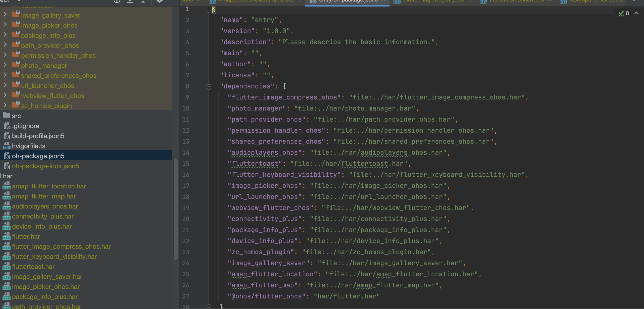Expand the zc_homos_plugin tree node
644x309 pixels.
tap(5, 105)
